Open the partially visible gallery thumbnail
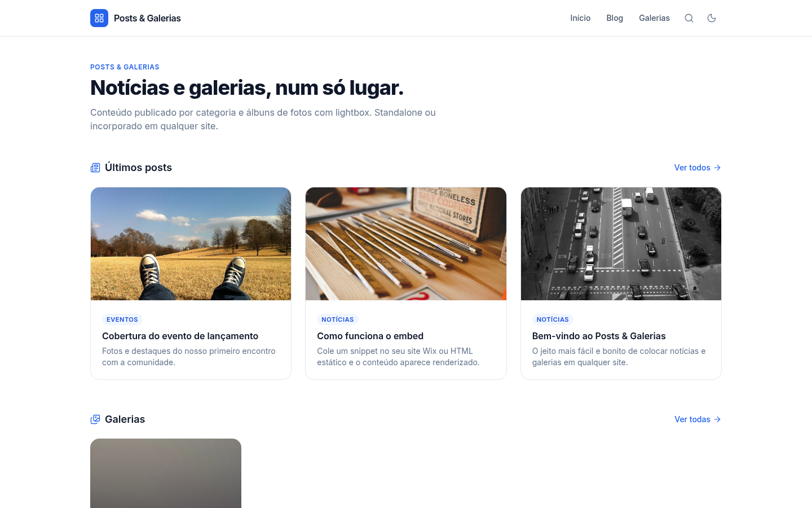The image size is (812, 508). point(166,473)
